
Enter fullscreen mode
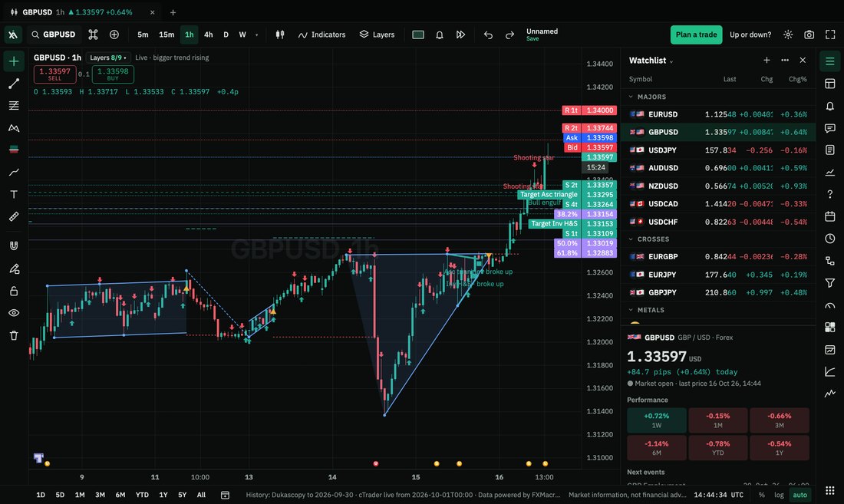click(830, 35)
